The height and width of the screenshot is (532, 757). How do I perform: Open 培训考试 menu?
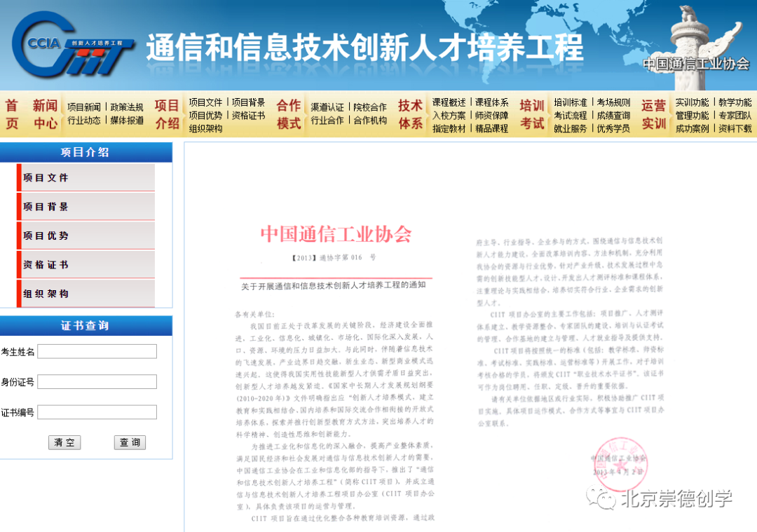pyautogui.click(x=532, y=114)
